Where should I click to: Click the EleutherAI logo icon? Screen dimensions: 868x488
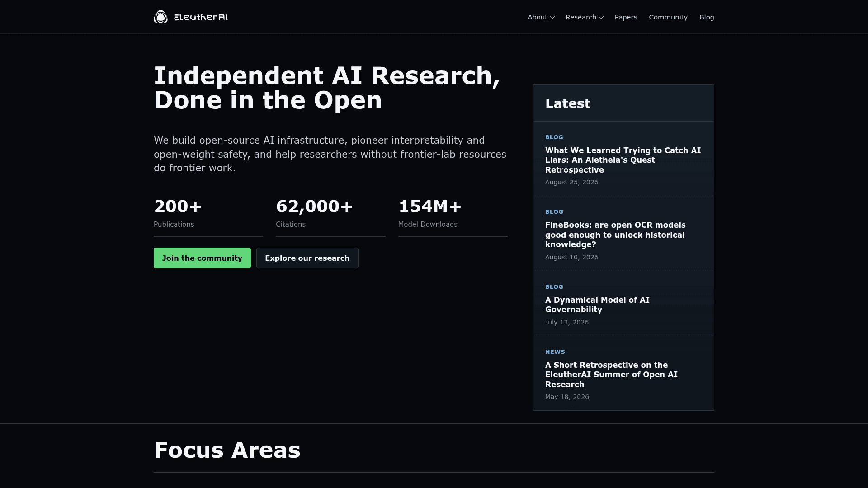tap(160, 17)
